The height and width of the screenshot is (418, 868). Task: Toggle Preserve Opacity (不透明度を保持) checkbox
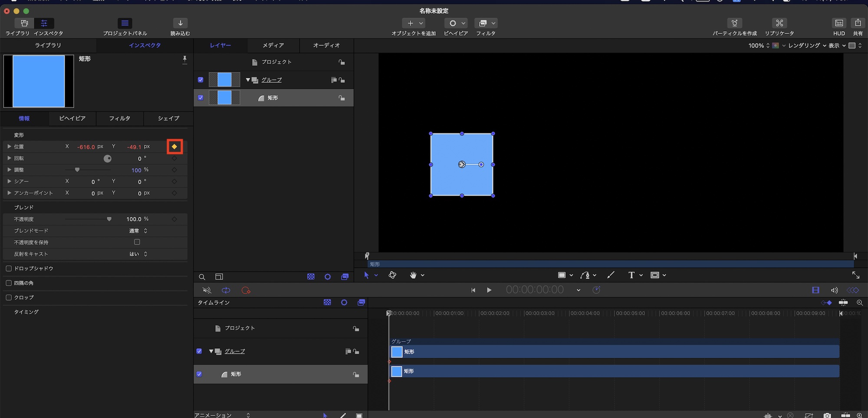pyautogui.click(x=137, y=242)
